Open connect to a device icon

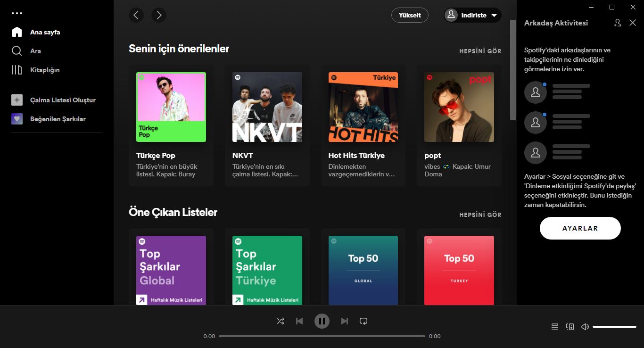point(570,326)
